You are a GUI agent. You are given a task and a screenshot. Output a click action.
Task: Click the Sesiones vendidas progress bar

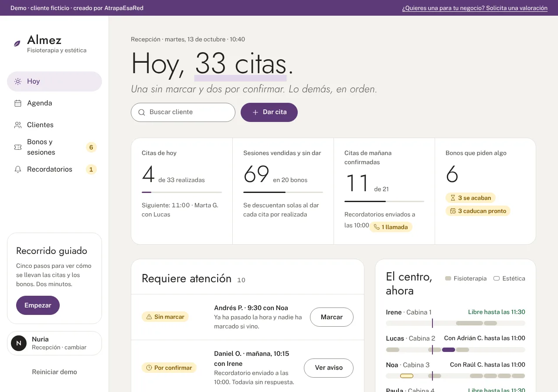[x=283, y=192]
